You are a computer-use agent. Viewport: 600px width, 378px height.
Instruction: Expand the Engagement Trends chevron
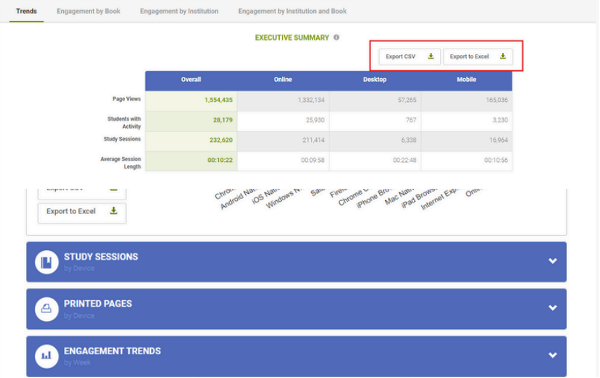(x=553, y=355)
